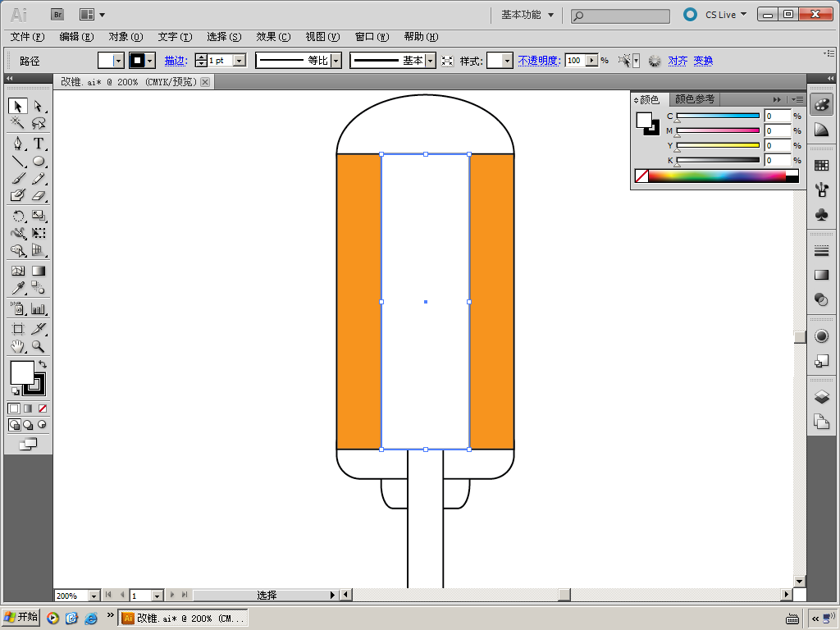Set the Gradient mode button in toolbox
The width and height of the screenshot is (840, 630).
pyautogui.click(x=28, y=409)
